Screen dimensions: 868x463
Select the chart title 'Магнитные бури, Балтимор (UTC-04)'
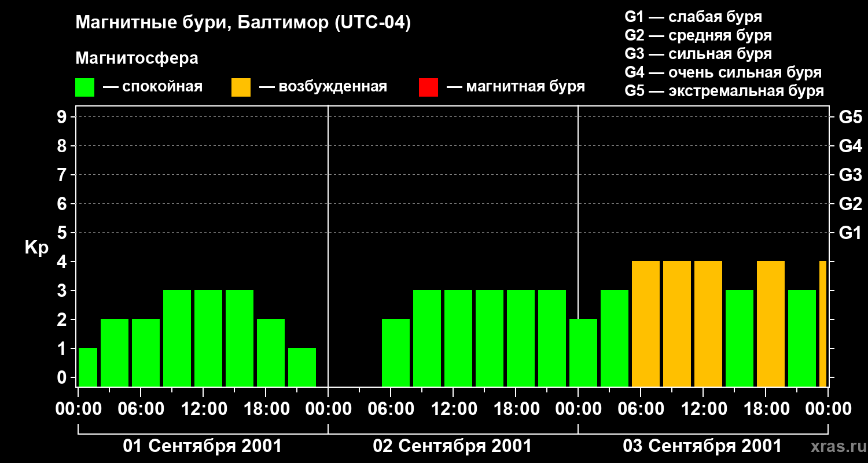click(x=243, y=24)
